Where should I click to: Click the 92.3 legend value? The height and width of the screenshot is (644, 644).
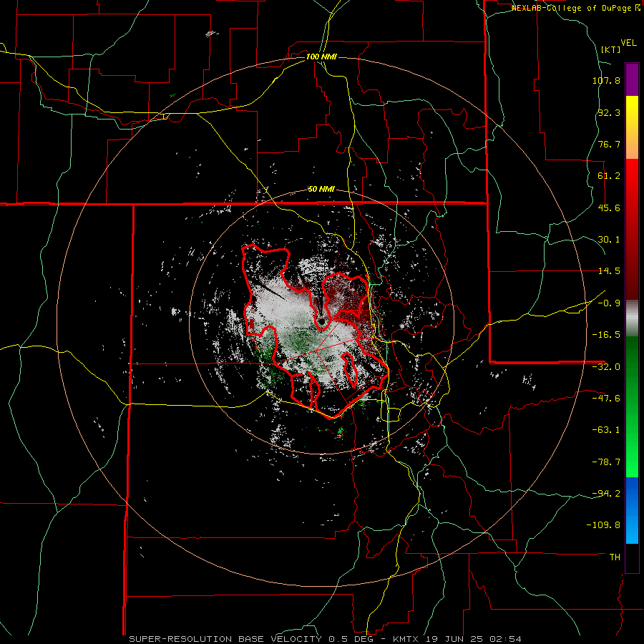tap(609, 112)
